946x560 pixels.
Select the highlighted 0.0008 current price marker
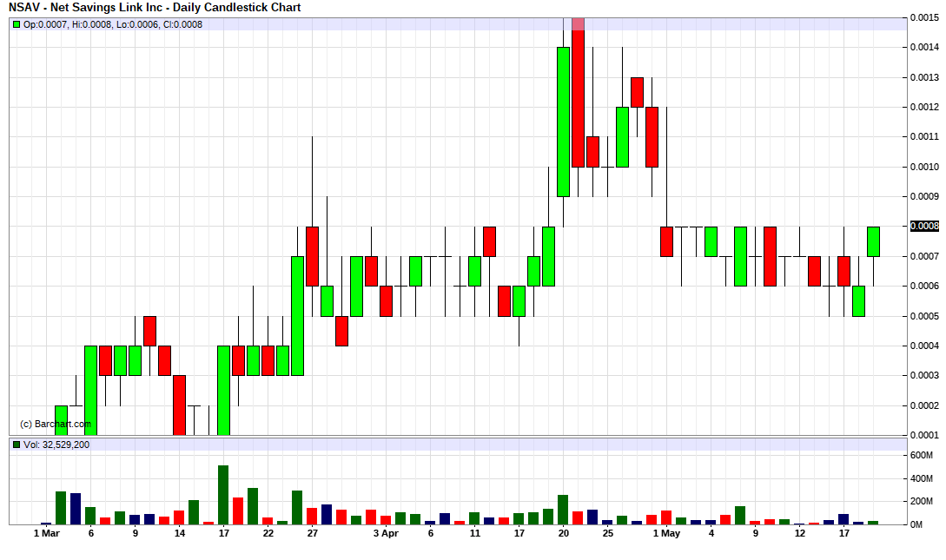[924, 226]
